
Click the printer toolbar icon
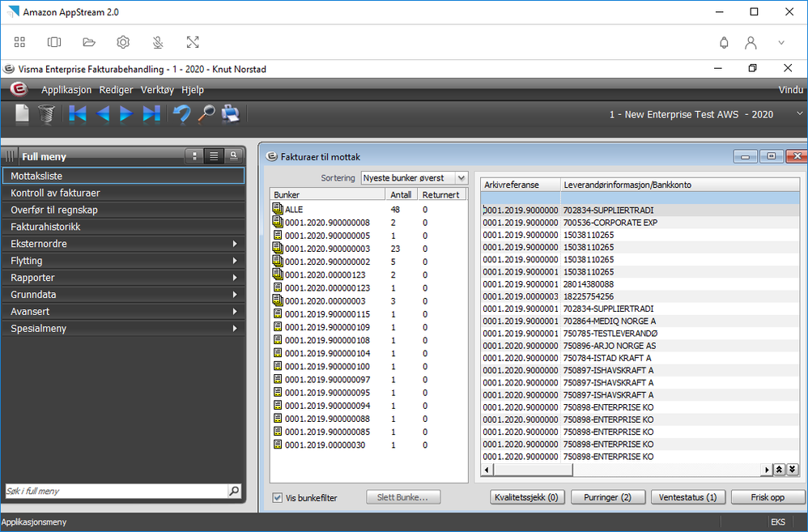231,114
